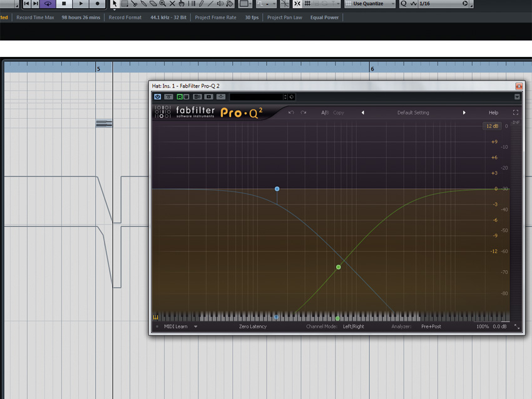Go to previous marker in transport
Screen dimensions: 532x399
click(x=26, y=4)
